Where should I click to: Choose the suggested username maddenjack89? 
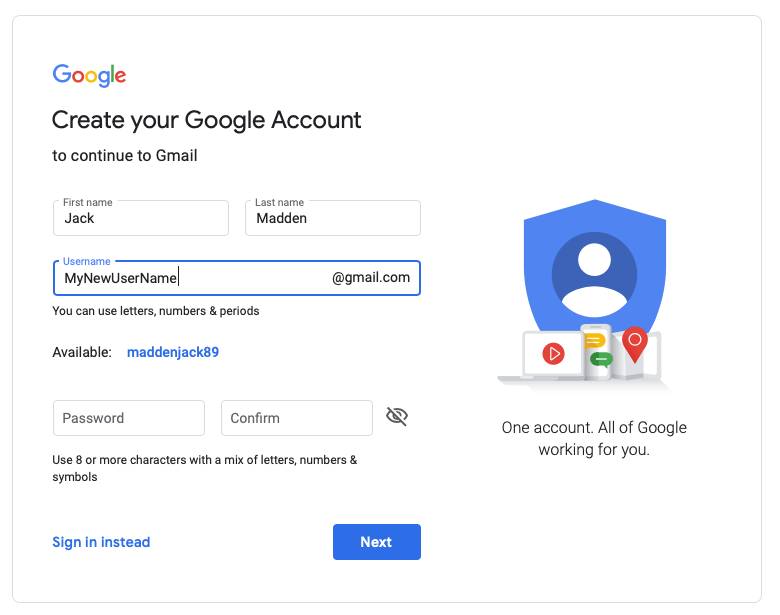coord(173,352)
